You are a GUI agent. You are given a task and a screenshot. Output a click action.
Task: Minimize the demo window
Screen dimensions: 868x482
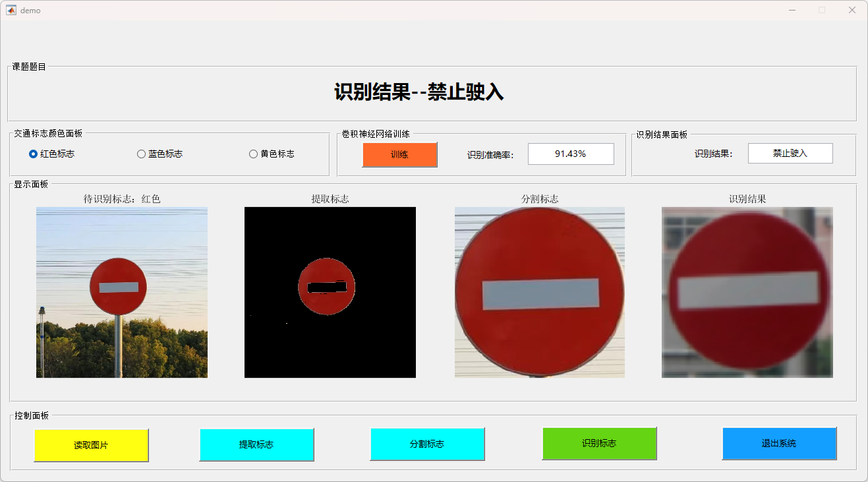[792, 10]
